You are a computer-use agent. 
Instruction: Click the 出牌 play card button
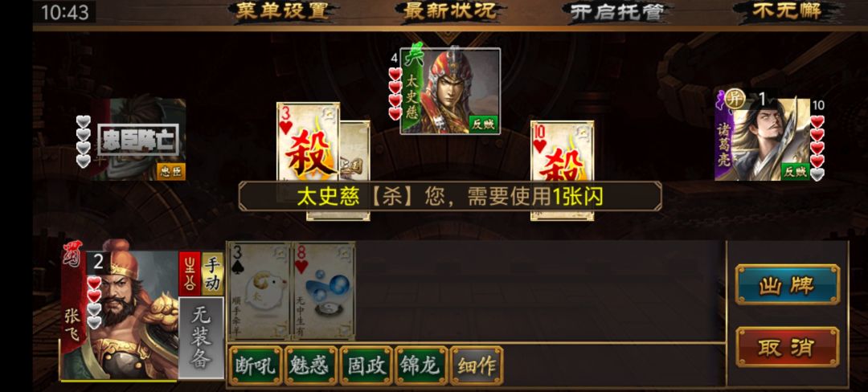point(787,284)
